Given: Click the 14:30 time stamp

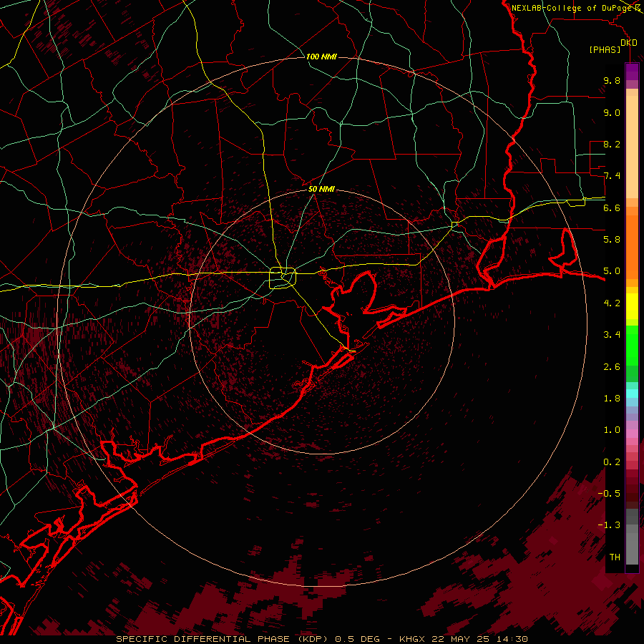Looking at the screenshot, I should [512, 639].
